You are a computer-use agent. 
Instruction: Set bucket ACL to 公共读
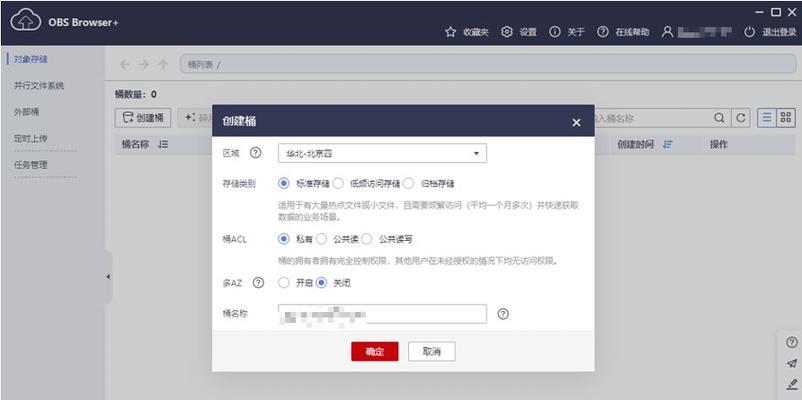321,238
